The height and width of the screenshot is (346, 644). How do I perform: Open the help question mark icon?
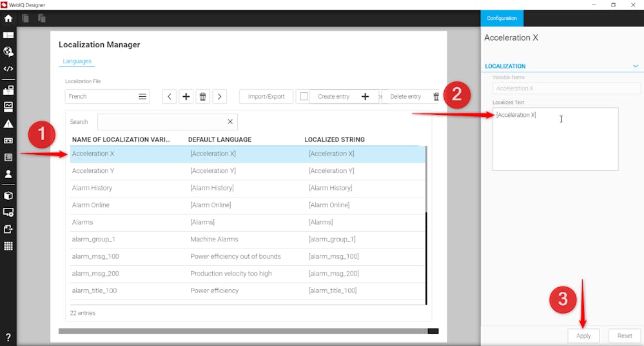pos(8,337)
